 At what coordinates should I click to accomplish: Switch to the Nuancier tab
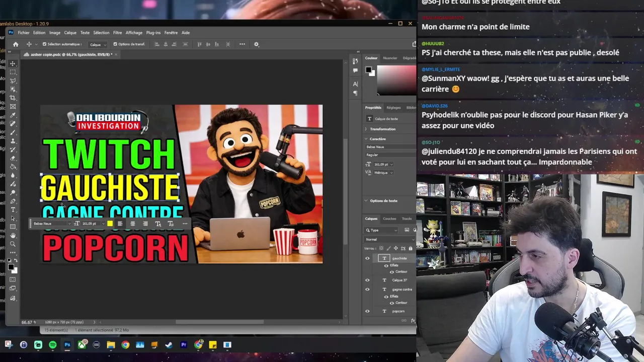click(390, 58)
